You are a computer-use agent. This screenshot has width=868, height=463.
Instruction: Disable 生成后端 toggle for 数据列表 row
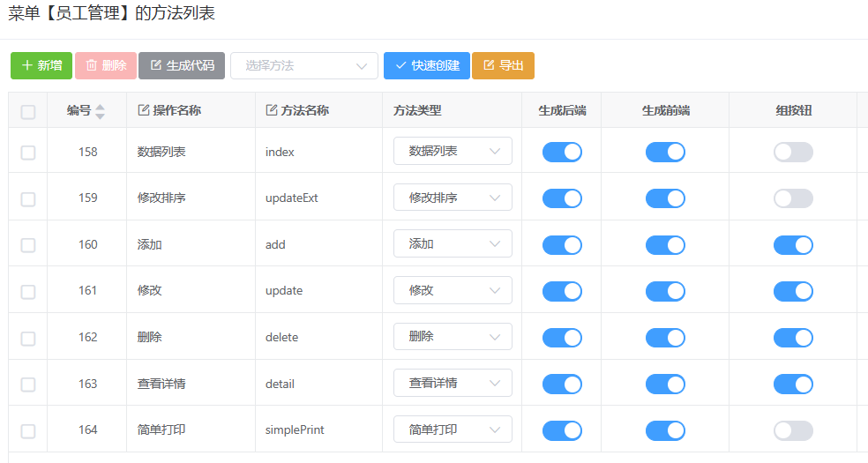[562, 152]
